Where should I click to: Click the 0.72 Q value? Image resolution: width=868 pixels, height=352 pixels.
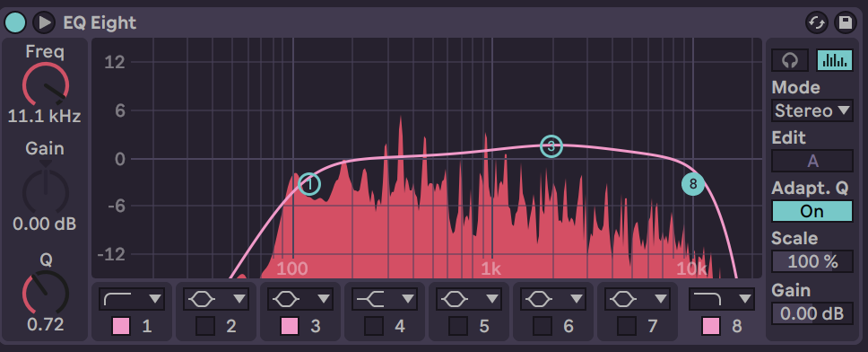pyautogui.click(x=46, y=324)
